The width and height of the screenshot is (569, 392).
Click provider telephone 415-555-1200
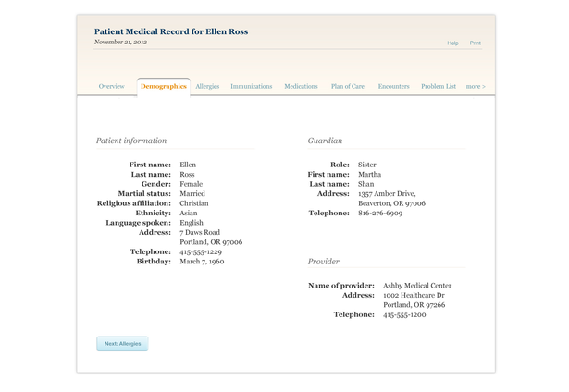click(x=404, y=314)
